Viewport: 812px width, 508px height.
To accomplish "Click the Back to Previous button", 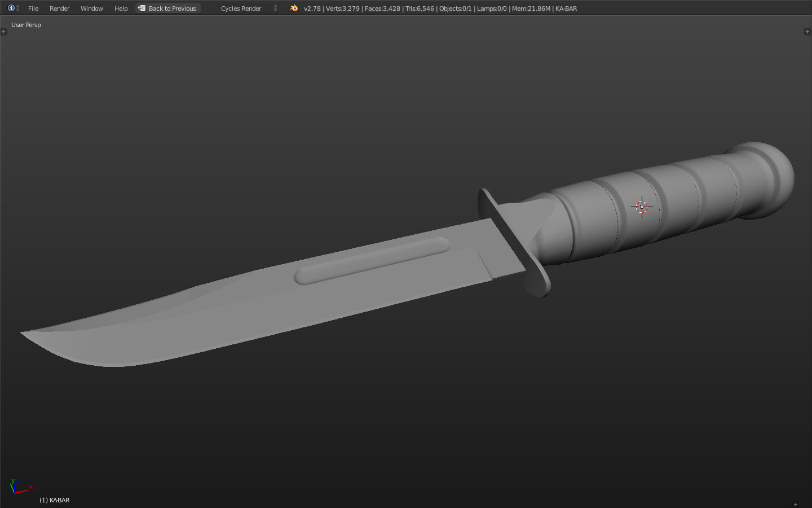I will coord(168,8).
